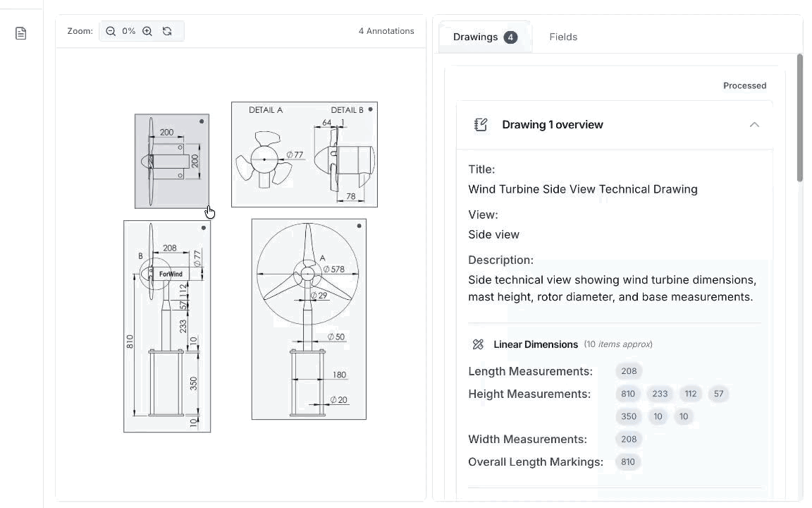The height and width of the screenshot is (508, 812).
Task: Click the dot on front view annotation
Action: point(359,226)
